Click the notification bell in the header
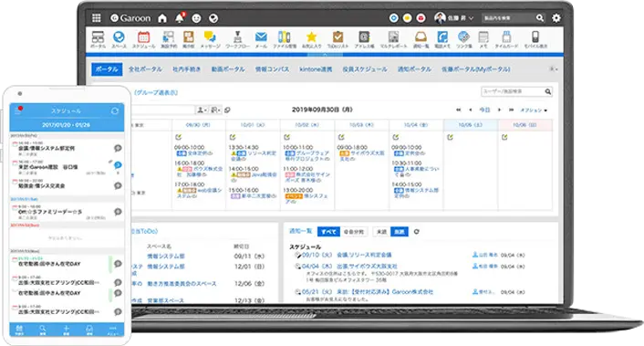 coord(180,18)
